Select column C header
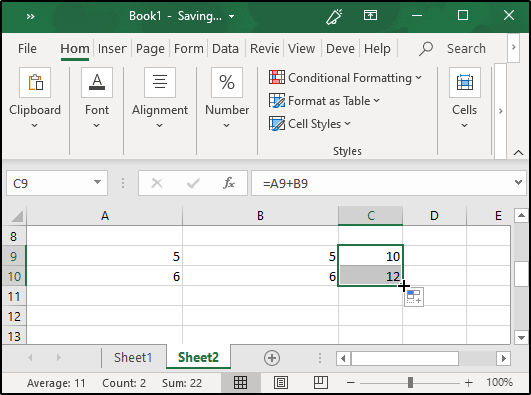531x395 pixels. (x=370, y=216)
